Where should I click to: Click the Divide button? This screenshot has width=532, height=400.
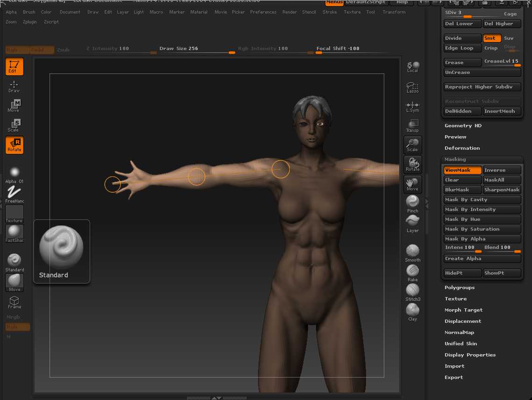click(x=462, y=38)
